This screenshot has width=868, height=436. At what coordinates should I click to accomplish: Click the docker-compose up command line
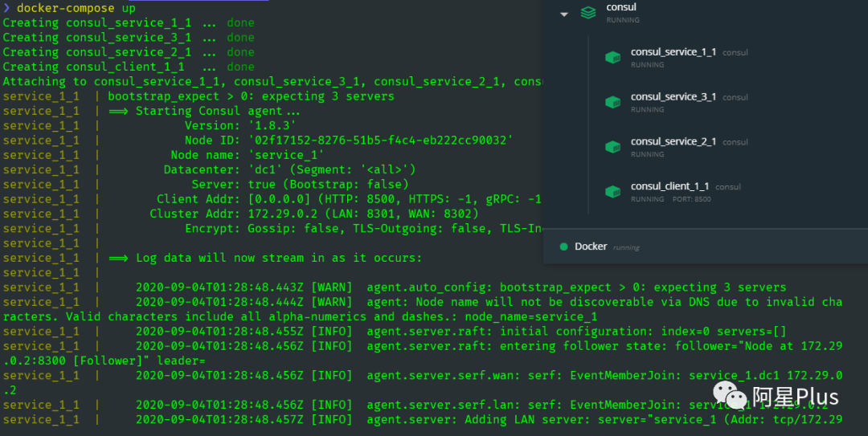point(69,8)
